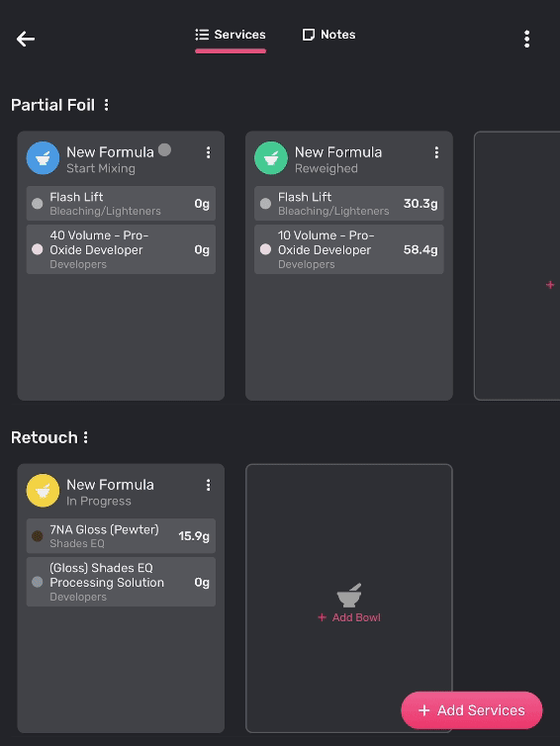Open options for the Start Mixing formula card
Viewport: 560px width, 746px height.
(208, 152)
